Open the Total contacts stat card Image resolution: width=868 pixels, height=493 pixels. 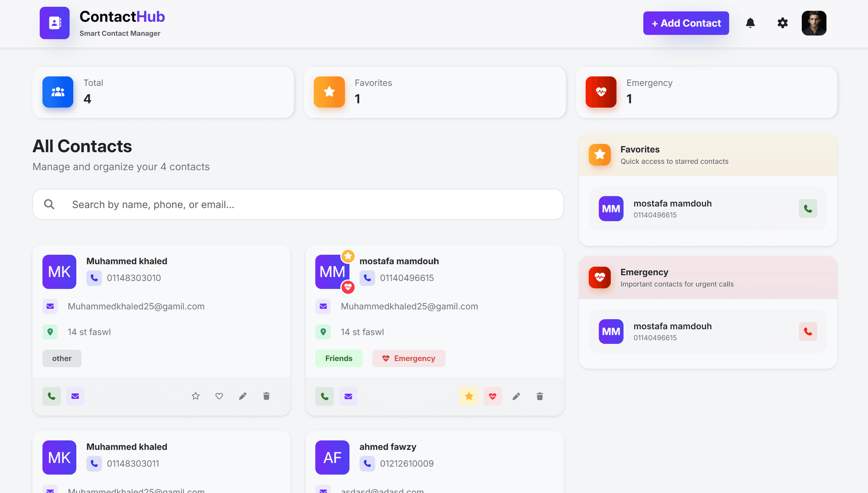[163, 92]
